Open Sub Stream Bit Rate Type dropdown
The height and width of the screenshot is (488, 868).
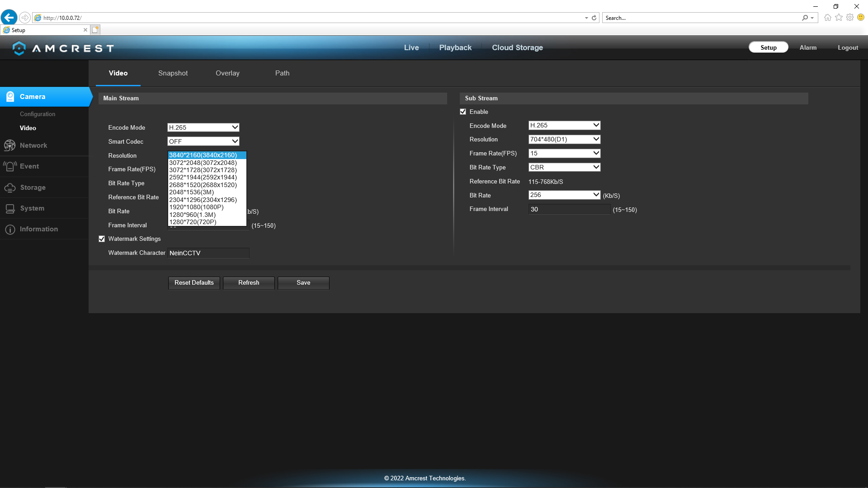coord(565,167)
